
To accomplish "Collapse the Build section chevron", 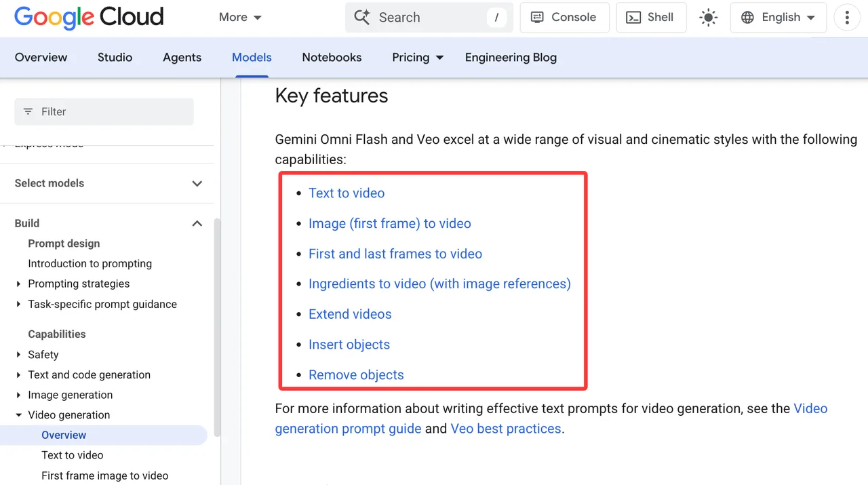I will (x=197, y=223).
